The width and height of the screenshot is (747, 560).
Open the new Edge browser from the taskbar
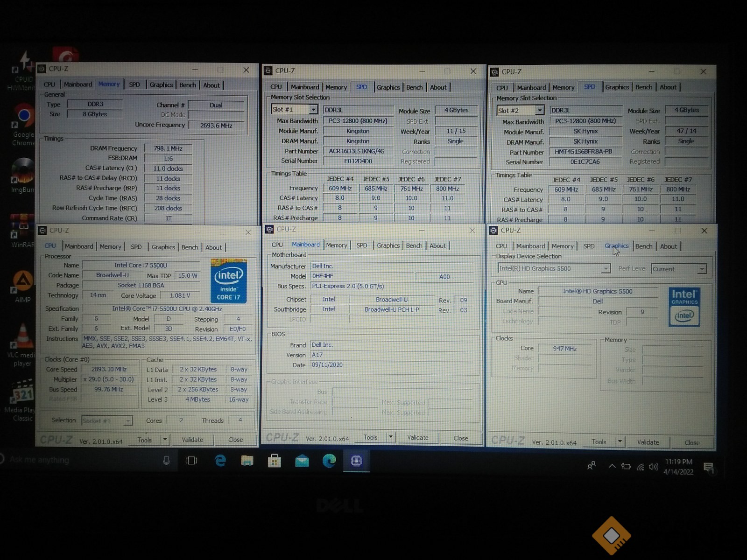tap(329, 461)
